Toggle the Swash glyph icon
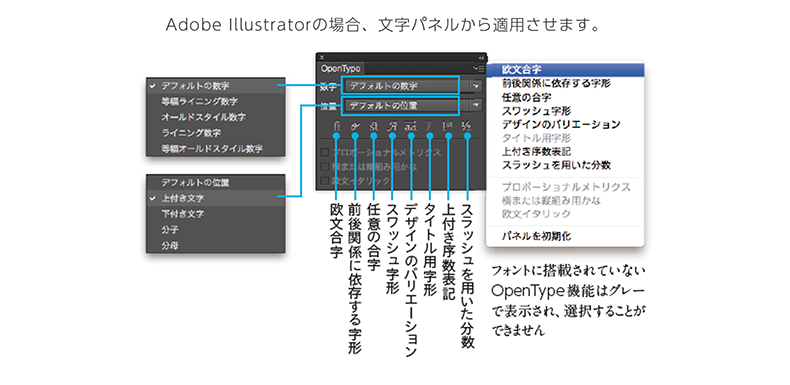The image size is (790, 385). (392, 125)
